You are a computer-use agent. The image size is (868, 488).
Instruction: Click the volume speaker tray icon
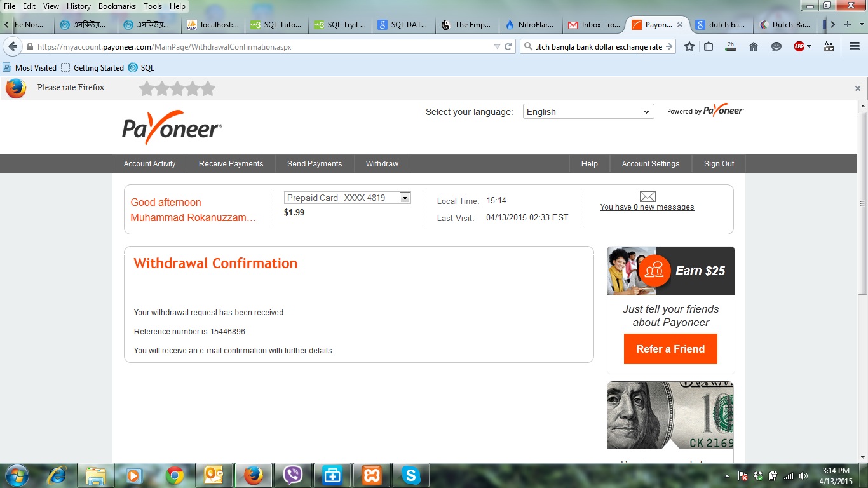coord(803,476)
